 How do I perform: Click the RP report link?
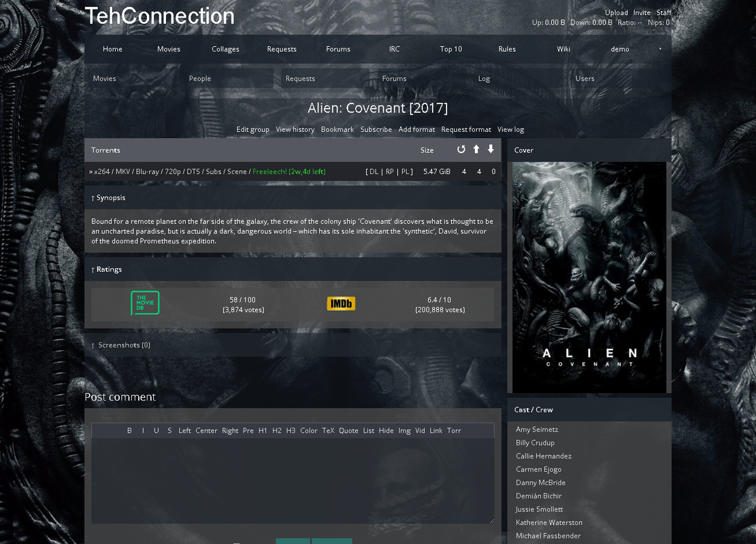point(390,171)
